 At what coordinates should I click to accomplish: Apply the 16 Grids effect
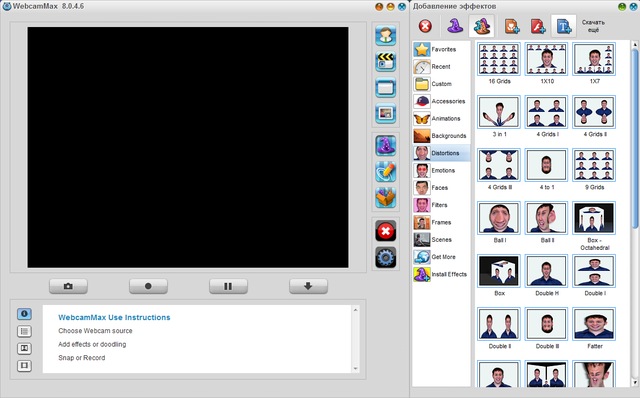coord(499,59)
